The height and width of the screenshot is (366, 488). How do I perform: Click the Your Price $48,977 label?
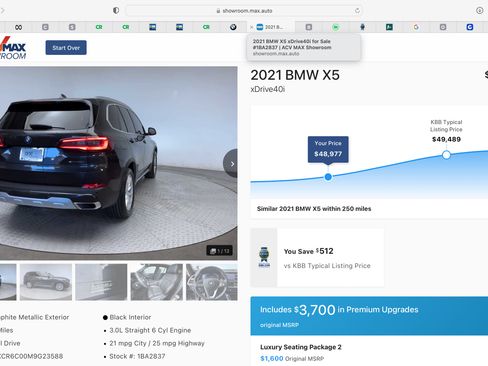328,149
